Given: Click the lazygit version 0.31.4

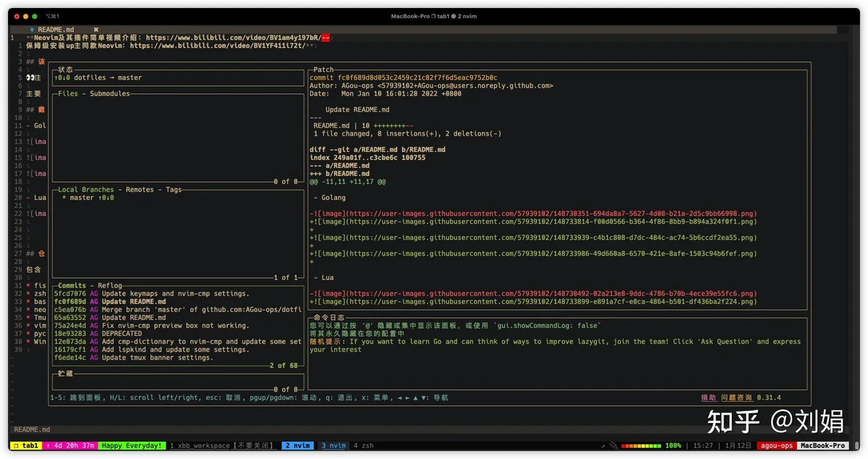Looking at the screenshot, I should [768, 397].
